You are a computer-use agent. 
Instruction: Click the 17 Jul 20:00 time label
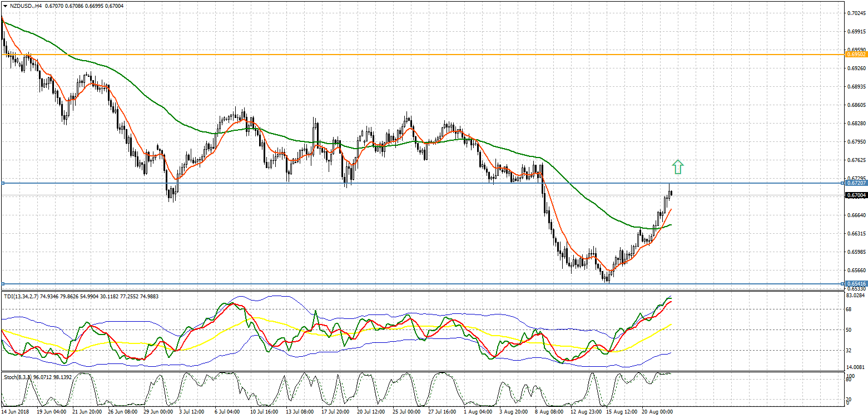(x=335, y=412)
